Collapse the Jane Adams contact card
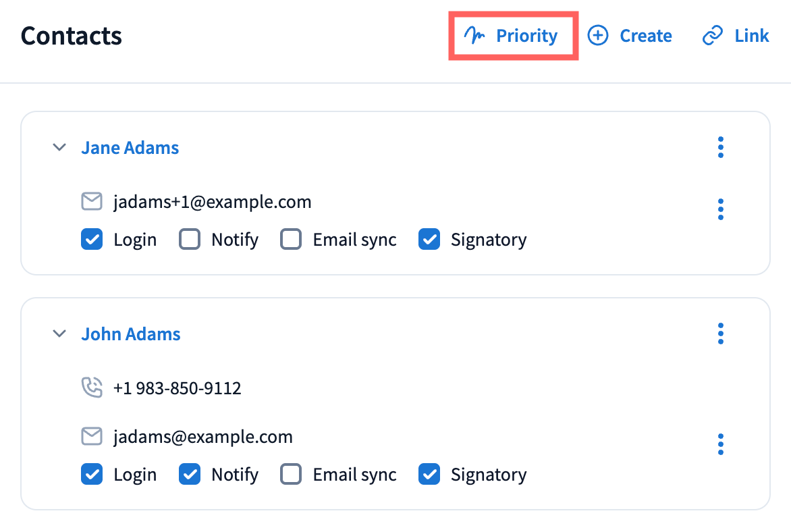The height and width of the screenshot is (532, 791). (60, 147)
